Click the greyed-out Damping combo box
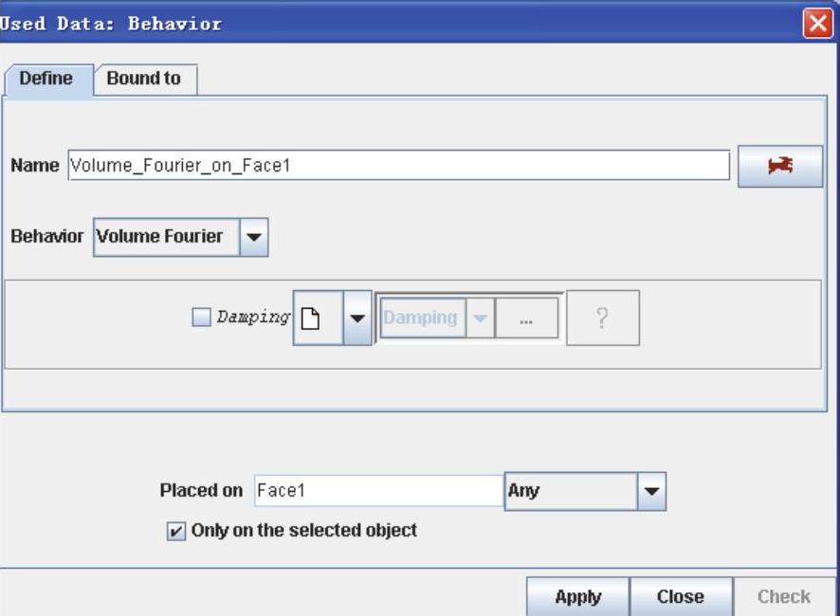840x616 pixels. (x=422, y=318)
